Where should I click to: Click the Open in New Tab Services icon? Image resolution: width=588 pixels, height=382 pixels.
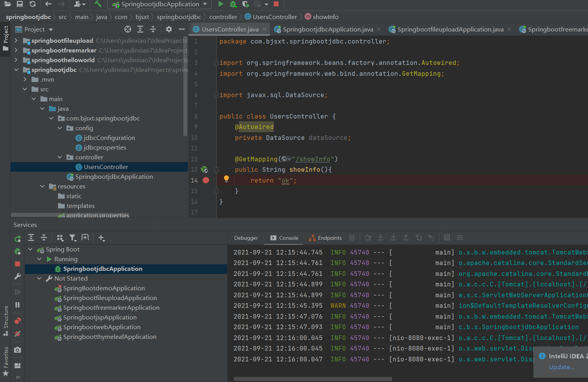85,237
